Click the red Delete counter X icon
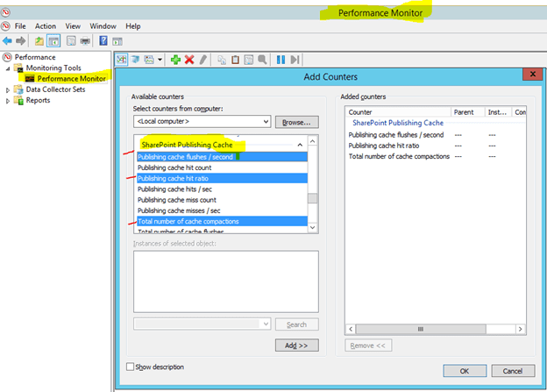 coord(189,59)
